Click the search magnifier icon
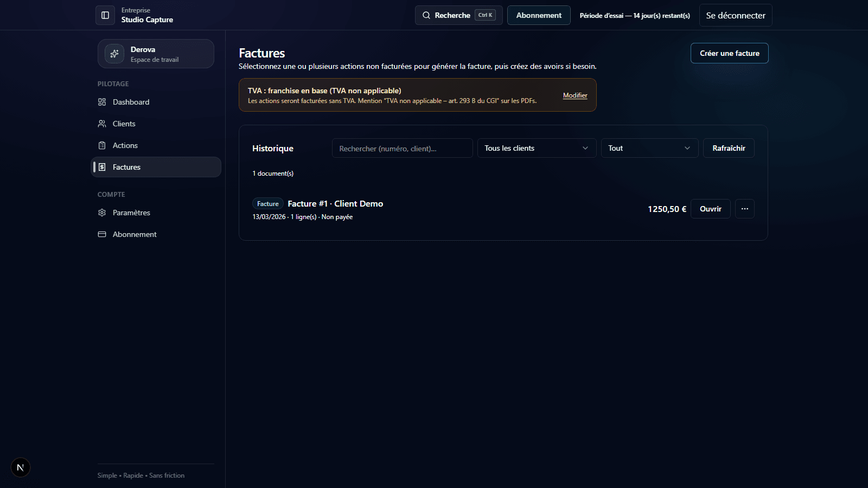Viewport: 868px width, 488px height. pos(426,15)
